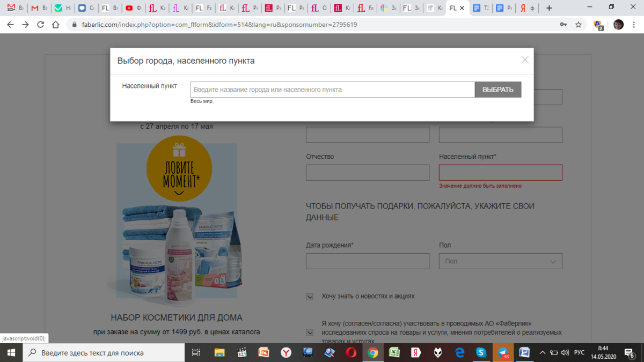Open PowerPoint from the taskbar
Viewport: 644px width, 362px height.
tap(264, 352)
